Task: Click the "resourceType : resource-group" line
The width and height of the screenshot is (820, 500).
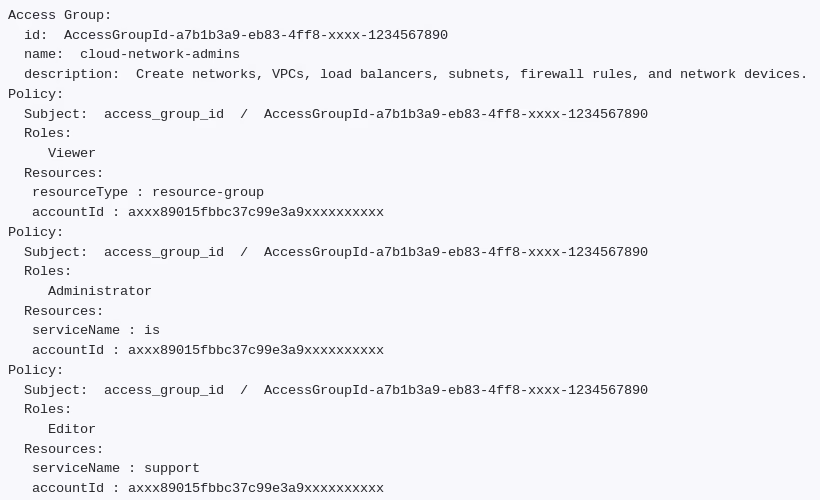Action: [x=148, y=192]
